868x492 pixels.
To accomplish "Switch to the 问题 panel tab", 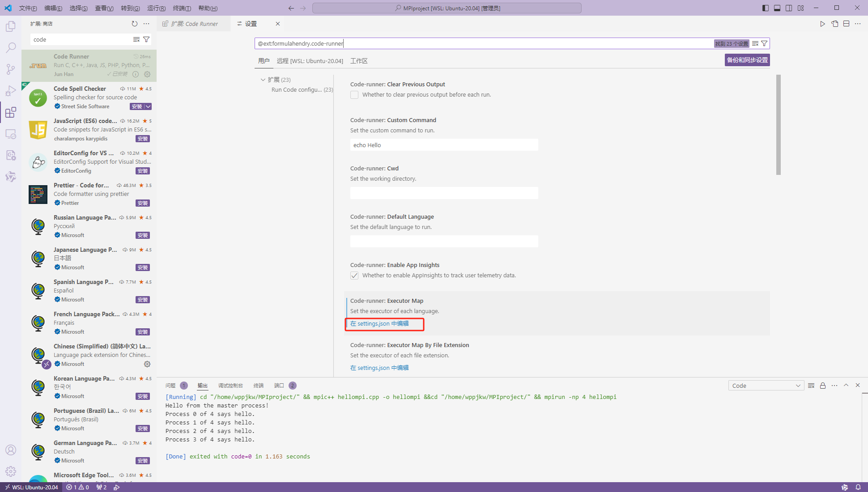I will point(170,386).
